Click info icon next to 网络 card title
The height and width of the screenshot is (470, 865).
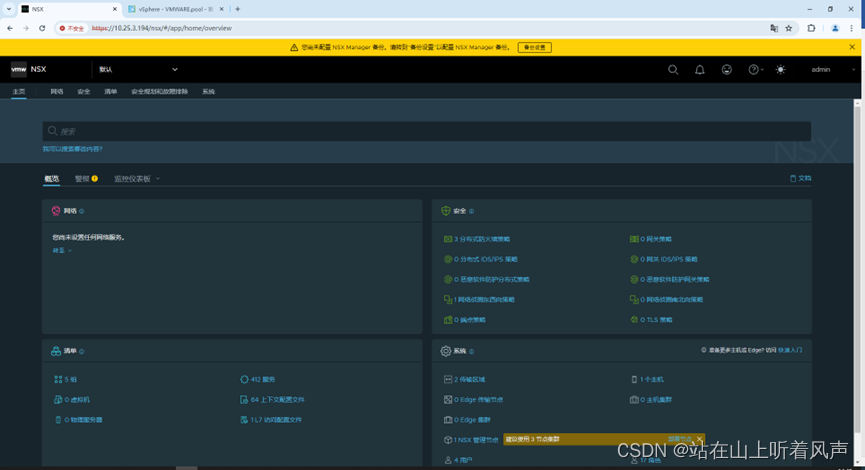(82, 211)
